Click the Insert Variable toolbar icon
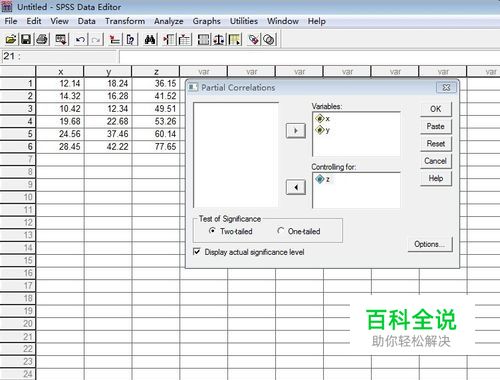The height and width of the screenshot is (380, 500). point(184,40)
